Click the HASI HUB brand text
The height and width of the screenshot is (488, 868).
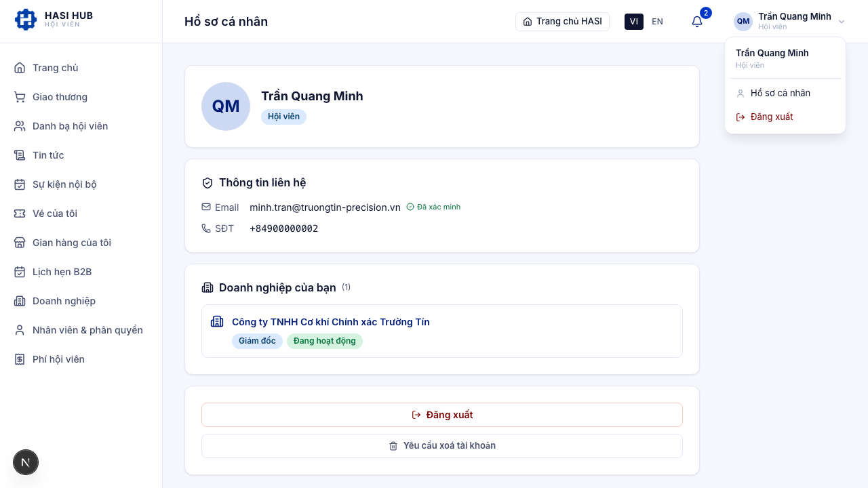68,16
